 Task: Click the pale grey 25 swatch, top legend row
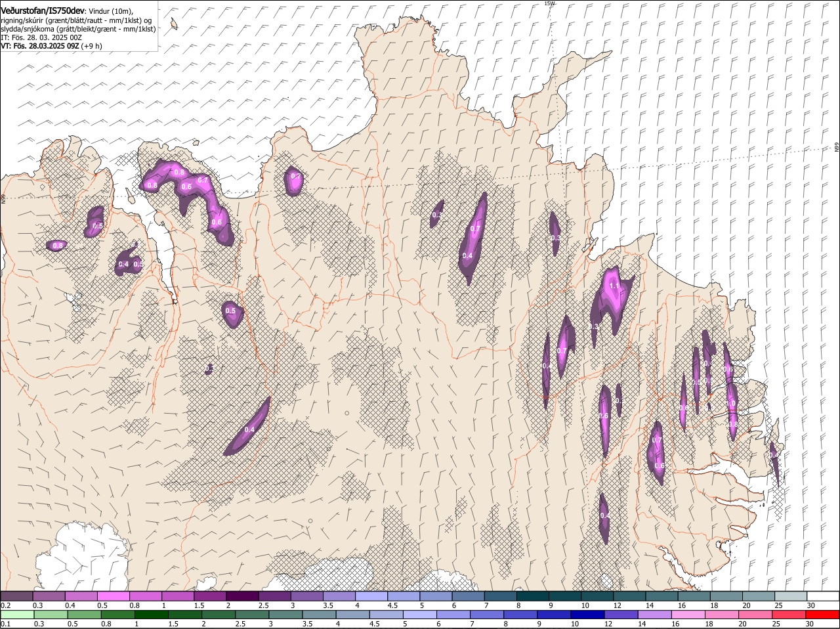pyautogui.click(x=791, y=596)
